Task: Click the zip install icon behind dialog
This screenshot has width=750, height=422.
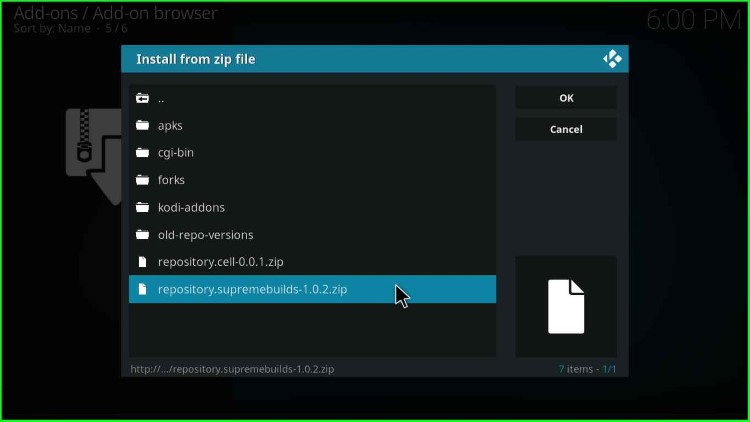Action: pyautogui.click(x=94, y=156)
